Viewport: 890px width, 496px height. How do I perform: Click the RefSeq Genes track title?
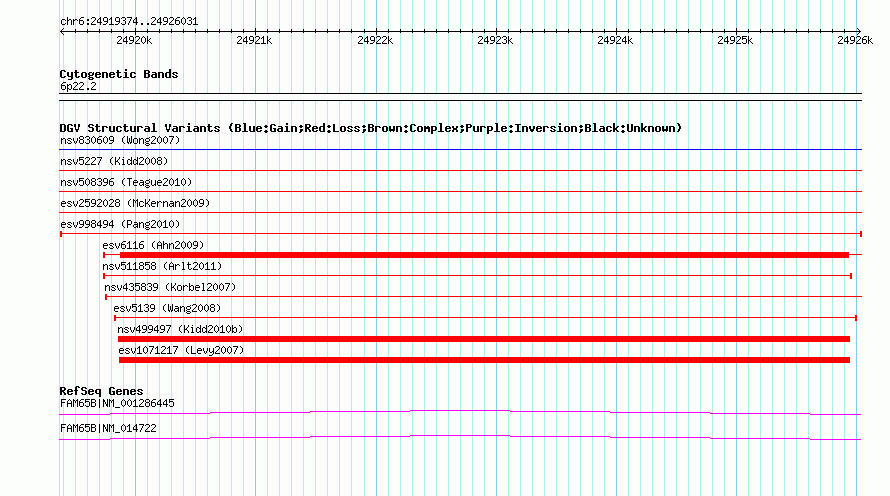tap(101, 391)
